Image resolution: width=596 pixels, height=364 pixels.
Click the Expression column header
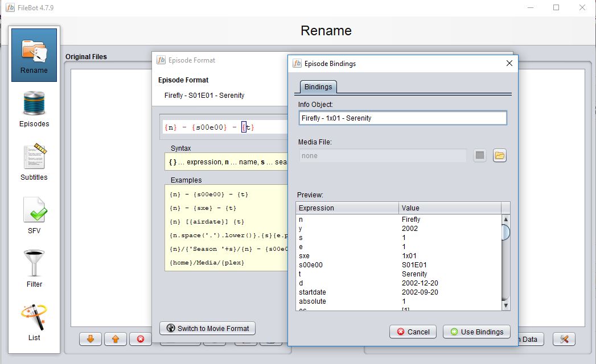[x=347, y=208]
